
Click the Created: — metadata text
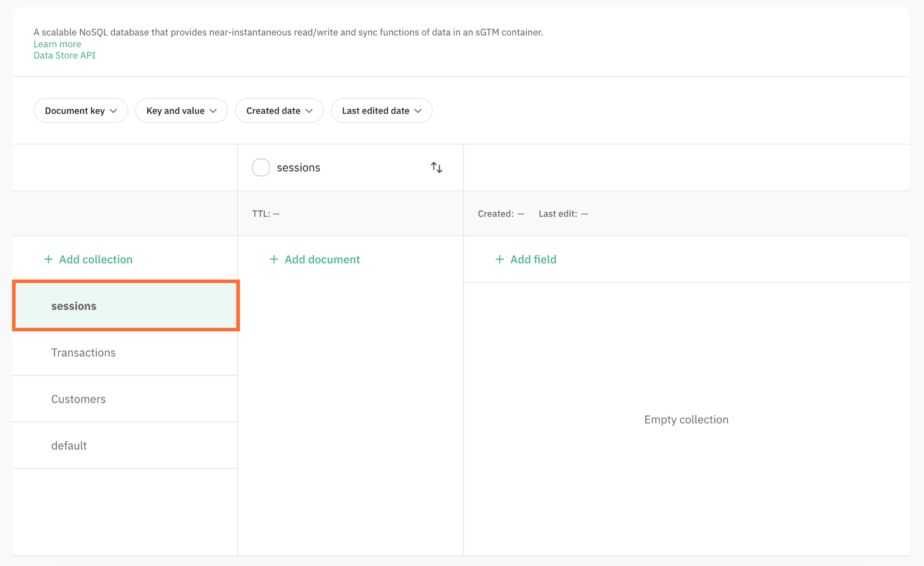pyautogui.click(x=501, y=213)
